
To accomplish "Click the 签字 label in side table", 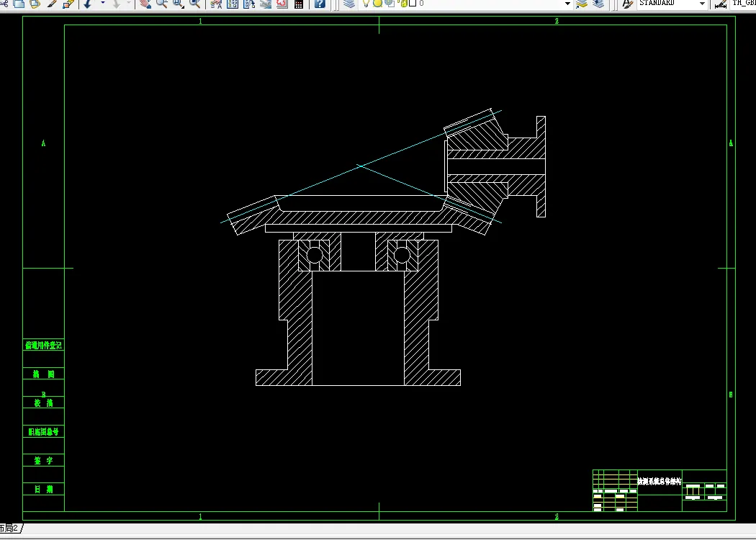I will pos(43,461).
